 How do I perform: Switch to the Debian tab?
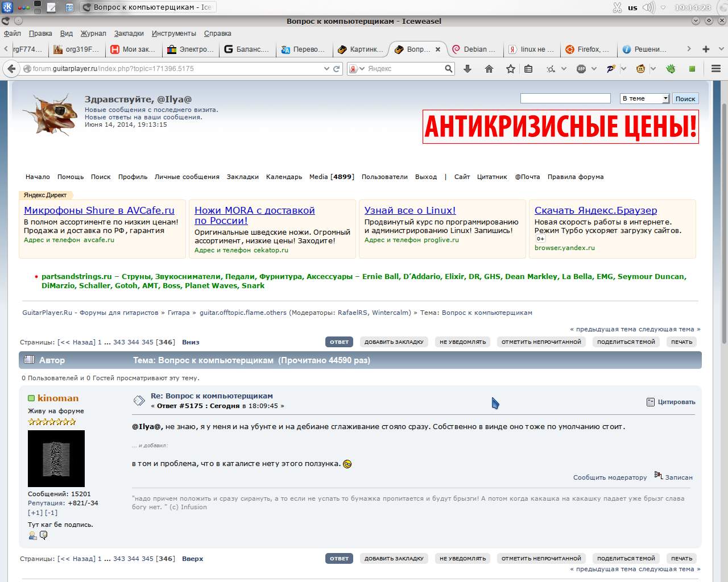[x=474, y=49]
